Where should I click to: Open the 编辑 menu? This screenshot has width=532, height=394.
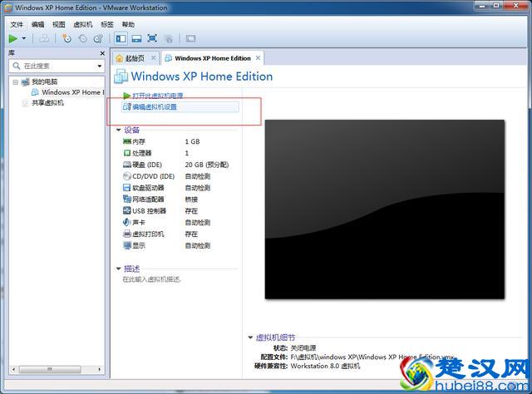point(37,24)
